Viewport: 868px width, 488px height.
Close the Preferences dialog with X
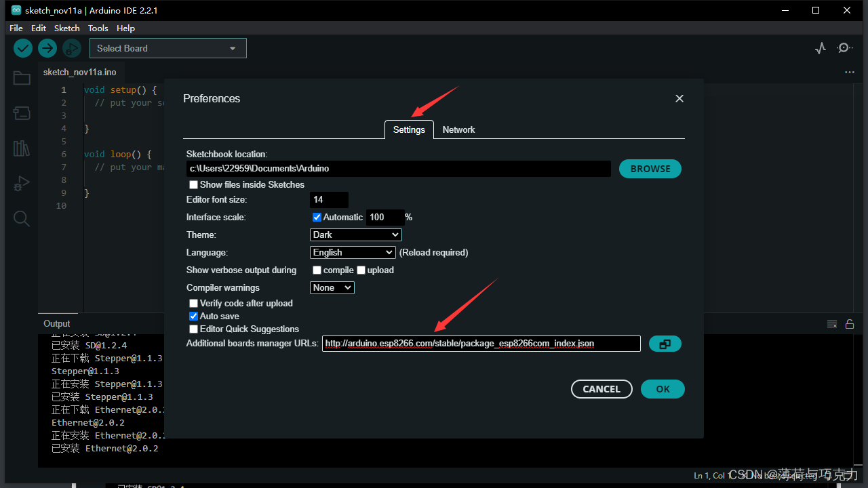click(x=679, y=98)
